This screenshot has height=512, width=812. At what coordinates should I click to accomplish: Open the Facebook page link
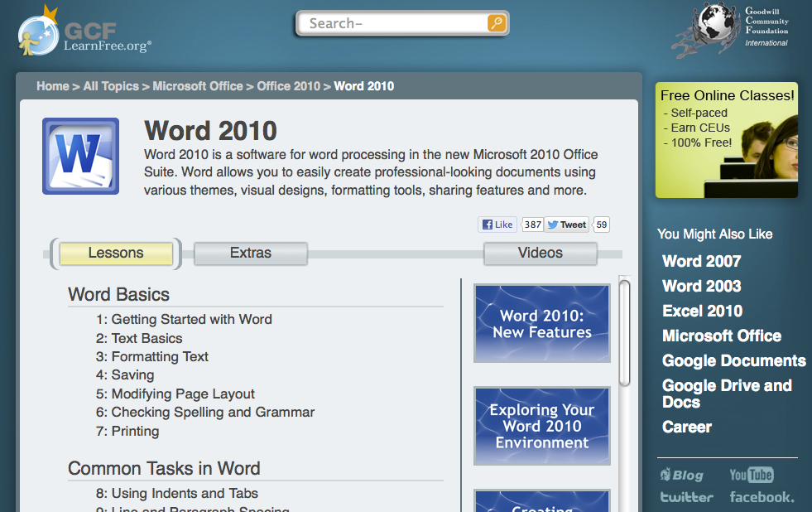762,497
